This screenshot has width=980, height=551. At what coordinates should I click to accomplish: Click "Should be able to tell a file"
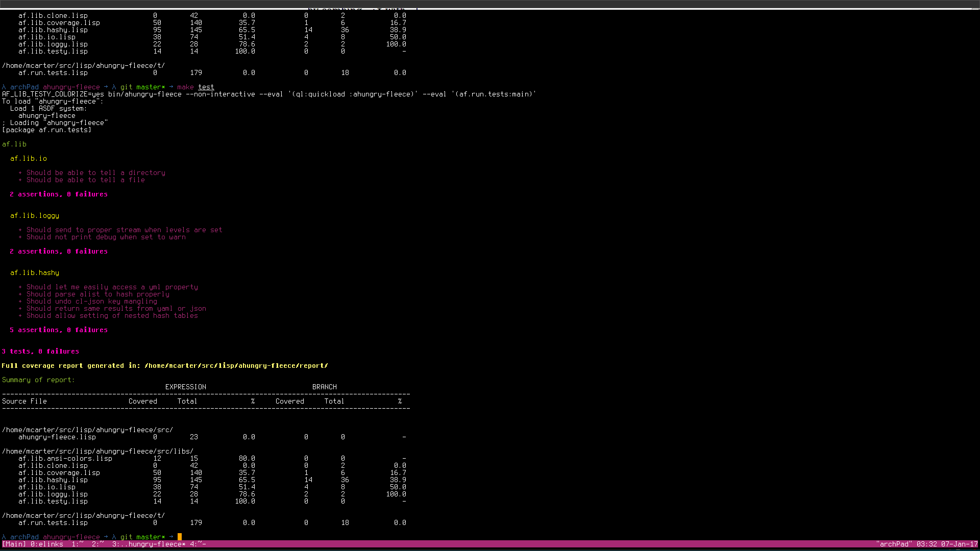[85, 180]
